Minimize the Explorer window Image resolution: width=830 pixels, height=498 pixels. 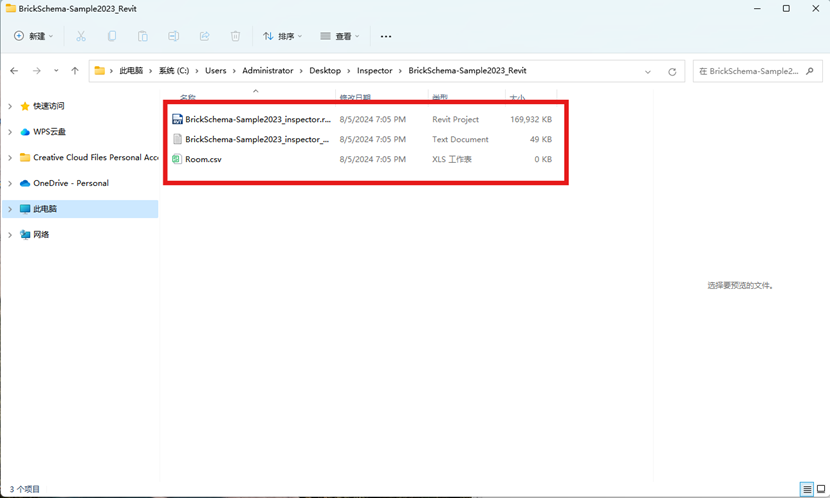pyautogui.click(x=757, y=8)
